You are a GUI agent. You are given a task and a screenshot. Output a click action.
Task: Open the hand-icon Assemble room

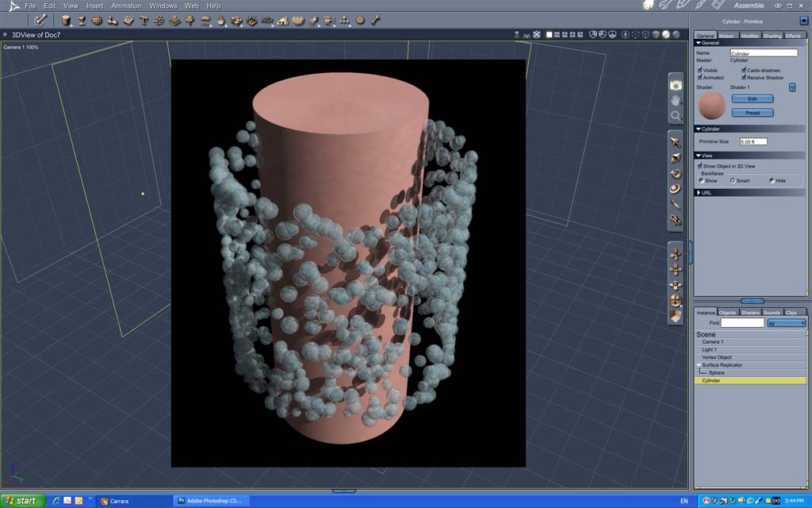pyautogui.click(x=648, y=6)
